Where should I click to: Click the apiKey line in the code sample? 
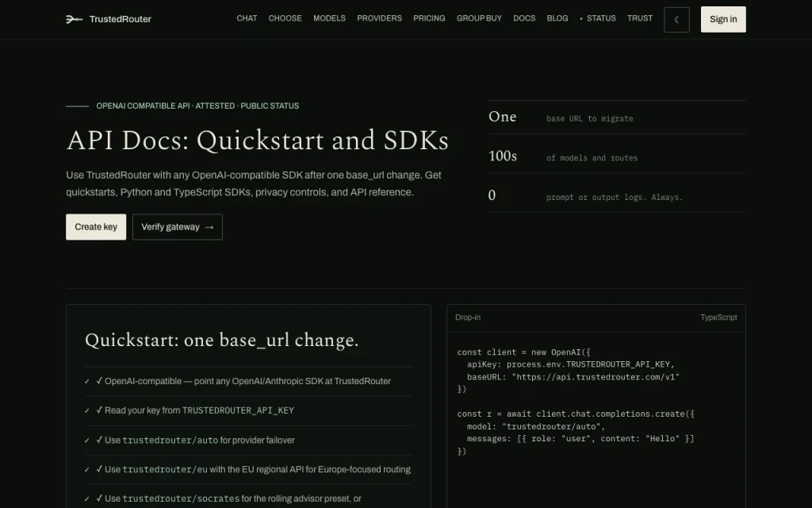click(x=571, y=364)
